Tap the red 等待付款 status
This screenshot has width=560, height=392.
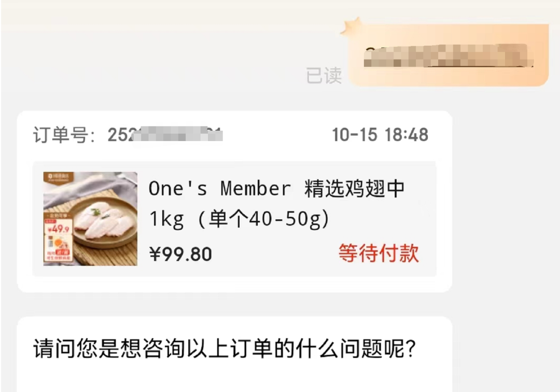(379, 253)
